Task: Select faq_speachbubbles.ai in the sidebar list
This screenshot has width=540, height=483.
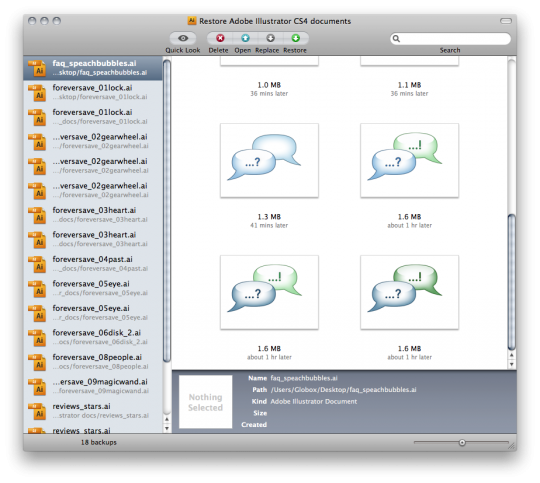Action: coord(93,68)
